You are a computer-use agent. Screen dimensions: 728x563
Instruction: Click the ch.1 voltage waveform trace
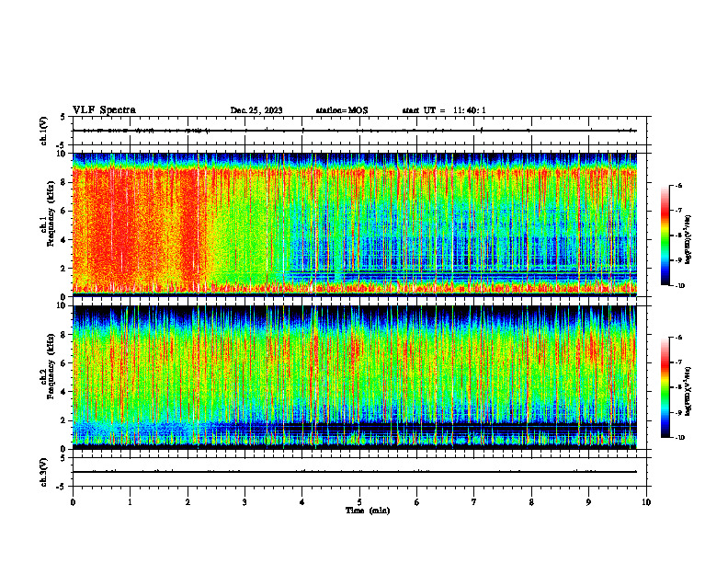355,131
